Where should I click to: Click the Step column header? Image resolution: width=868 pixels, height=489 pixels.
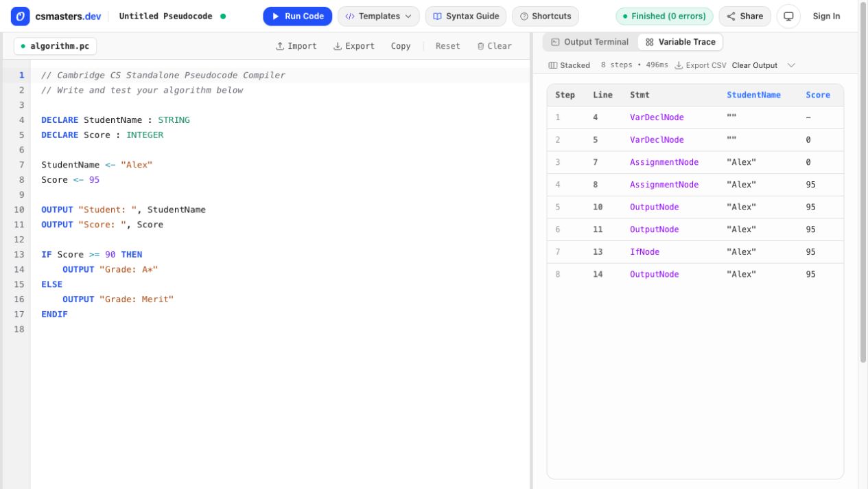click(565, 95)
